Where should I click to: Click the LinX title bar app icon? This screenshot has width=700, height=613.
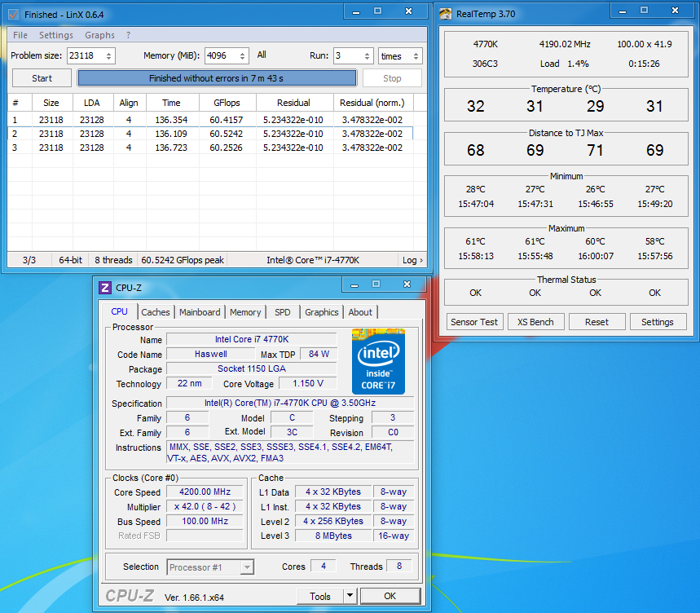click(13, 15)
